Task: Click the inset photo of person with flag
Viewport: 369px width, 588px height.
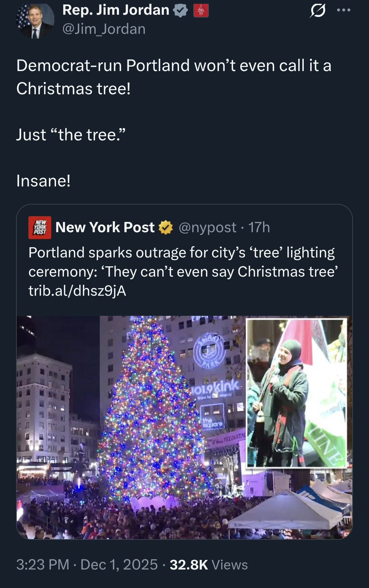Action: pos(297,393)
